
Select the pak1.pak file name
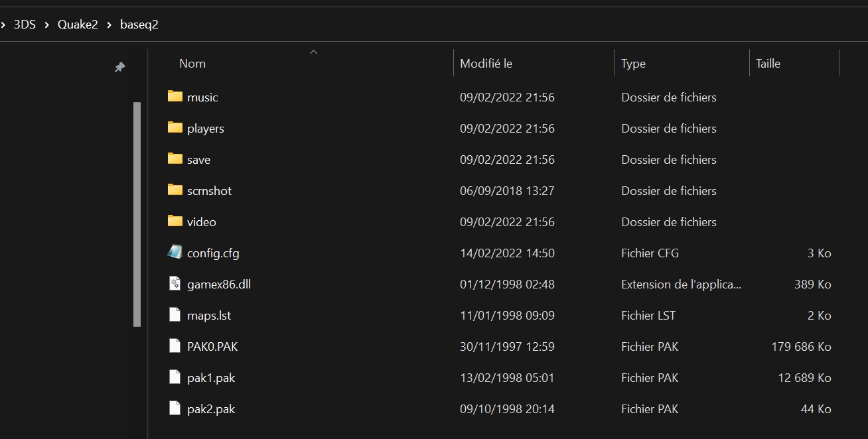(211, 378)
